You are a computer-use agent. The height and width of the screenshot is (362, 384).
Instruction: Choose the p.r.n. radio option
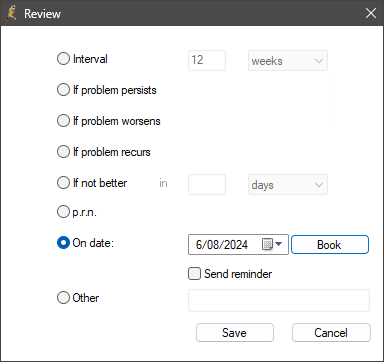(x=63, y=212)
